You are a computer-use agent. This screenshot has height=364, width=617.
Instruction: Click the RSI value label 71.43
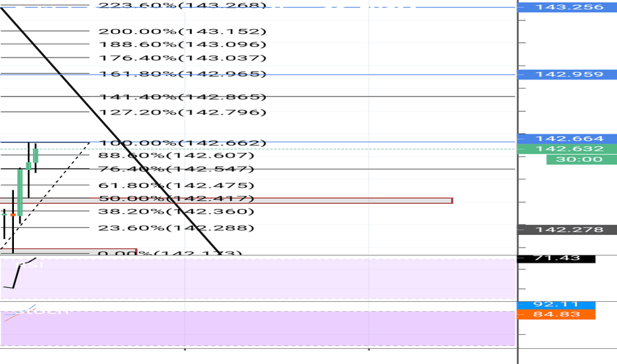coord(556,258)
